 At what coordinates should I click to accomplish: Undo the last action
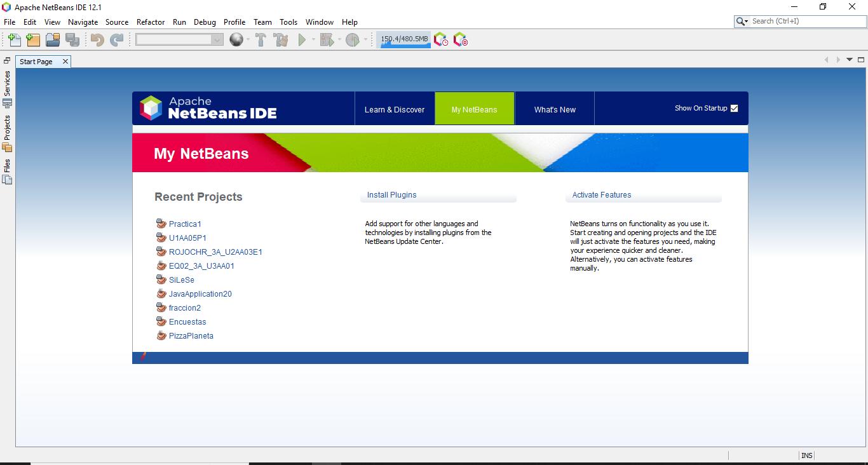pos(96,39)
